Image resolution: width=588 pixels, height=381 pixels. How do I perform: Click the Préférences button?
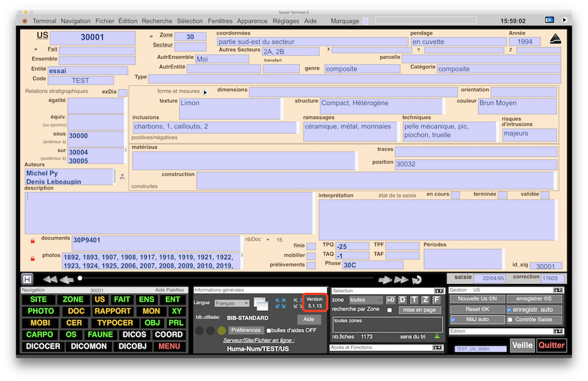coord(246,330)
